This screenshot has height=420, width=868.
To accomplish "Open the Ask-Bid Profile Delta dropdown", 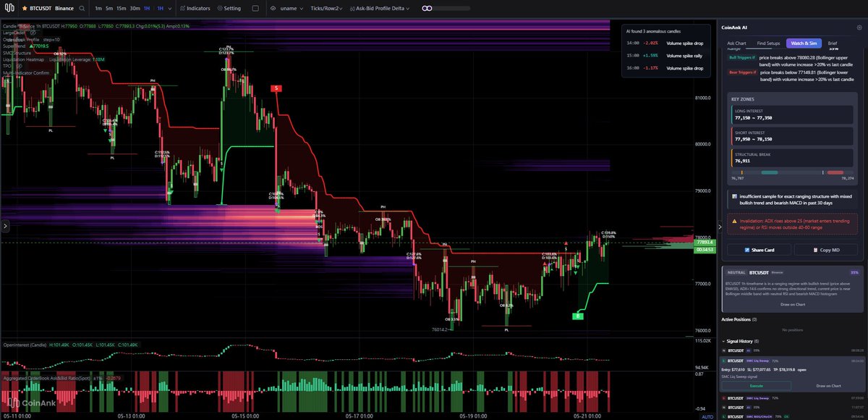I will (x=380, y=8).
